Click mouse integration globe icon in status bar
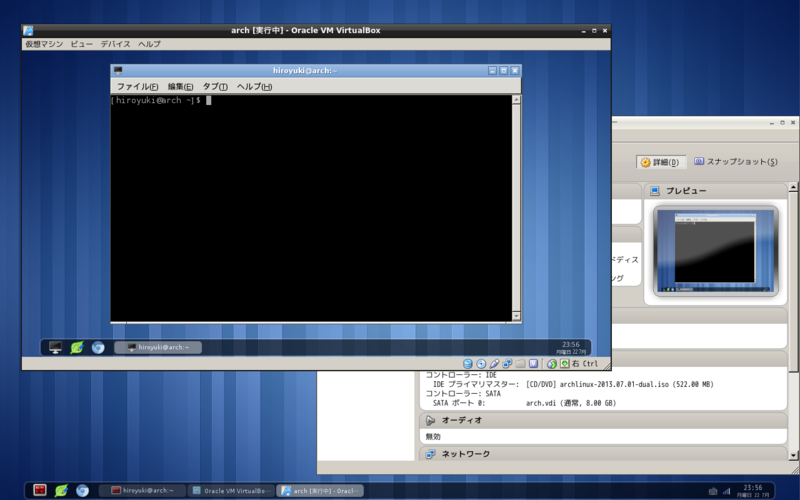The width and height of the screenshot is (800, 500). pos(552,364)
